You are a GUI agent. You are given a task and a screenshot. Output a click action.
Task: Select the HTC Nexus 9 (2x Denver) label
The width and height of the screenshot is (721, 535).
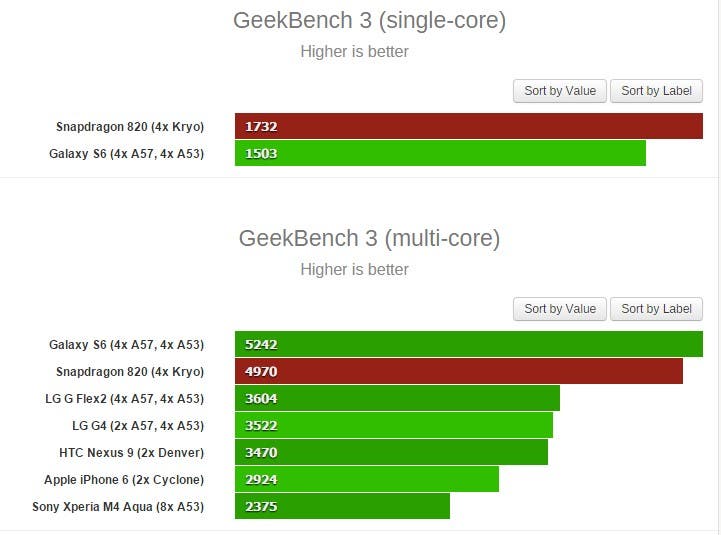131,453
